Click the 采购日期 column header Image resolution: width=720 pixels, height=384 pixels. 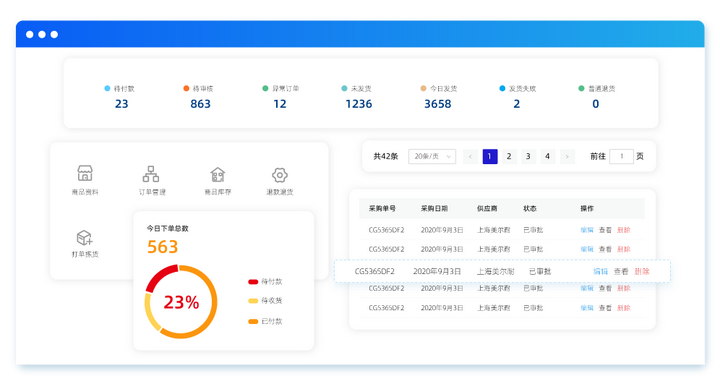(434, 209)
